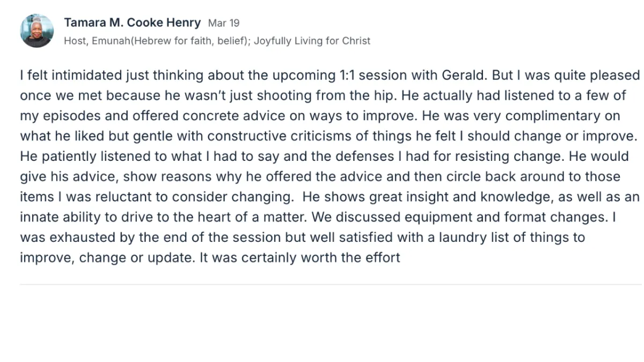This screenshot has width=644, height=362.
Task: Click the word Host in the subtitle
Action: 74,41
